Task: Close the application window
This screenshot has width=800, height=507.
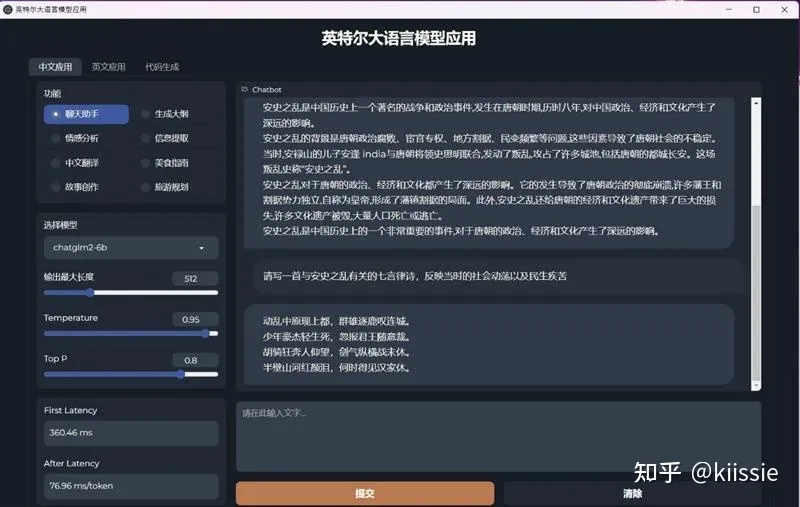Action: coord(784,10)
